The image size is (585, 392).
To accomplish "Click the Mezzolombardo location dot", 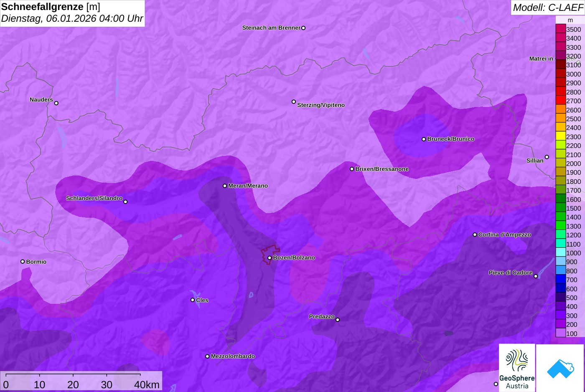I will pyautogui.click(x=207, y=356).
